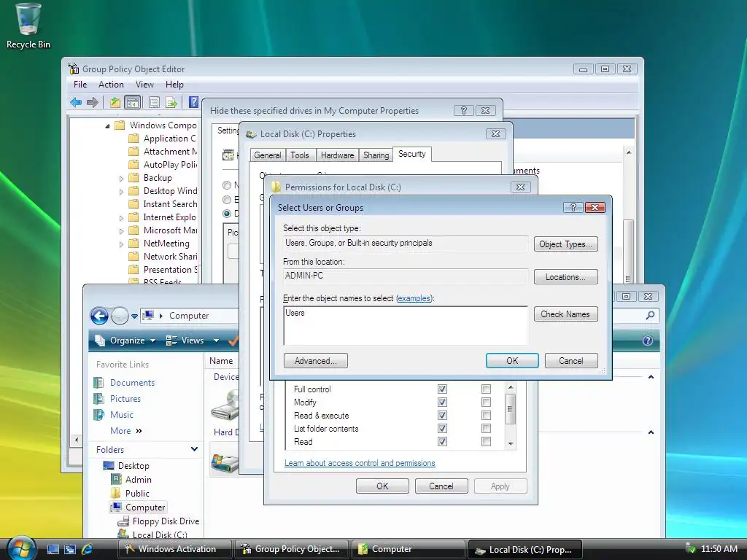Screen dimensions: 747x560
Task: Click the Advanced button in Select Users dialog
Action: pyautogui.click(x=315, y=361)
